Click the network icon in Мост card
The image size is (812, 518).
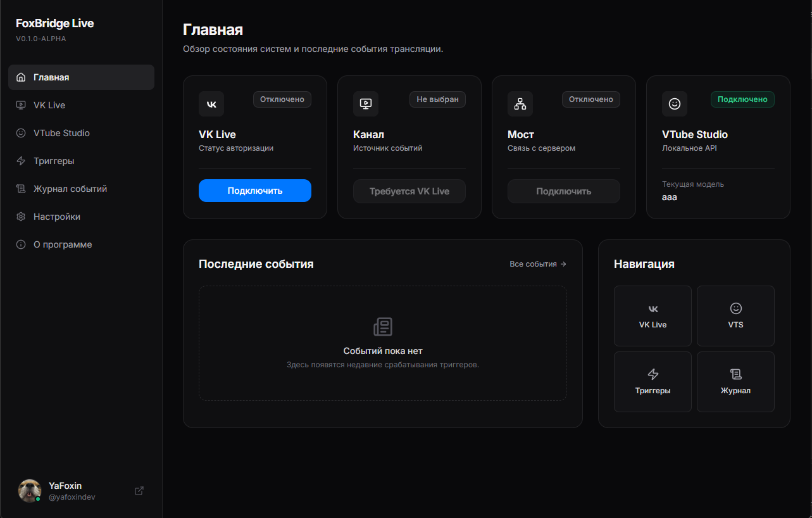pos(520,104)
